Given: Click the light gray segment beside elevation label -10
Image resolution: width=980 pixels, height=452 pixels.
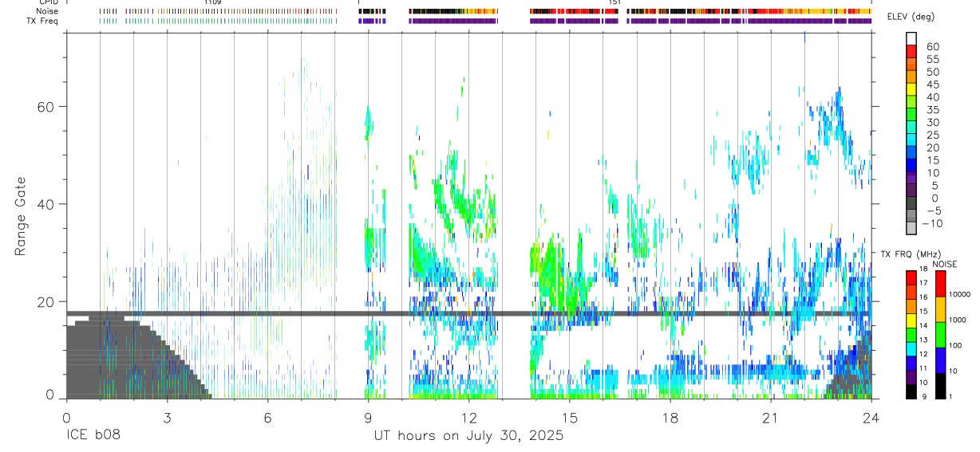Looking at the screenshot, I should click(x=911, y=227).
